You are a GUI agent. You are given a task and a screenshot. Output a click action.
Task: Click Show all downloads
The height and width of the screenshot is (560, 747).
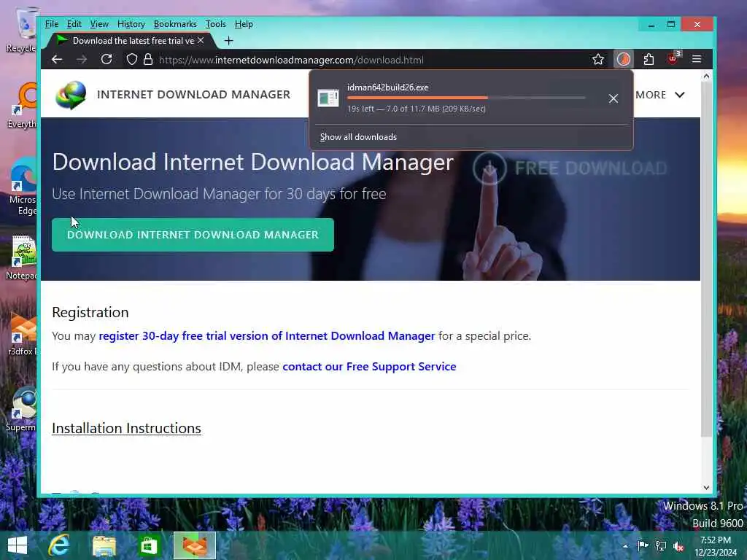[358, 137]
